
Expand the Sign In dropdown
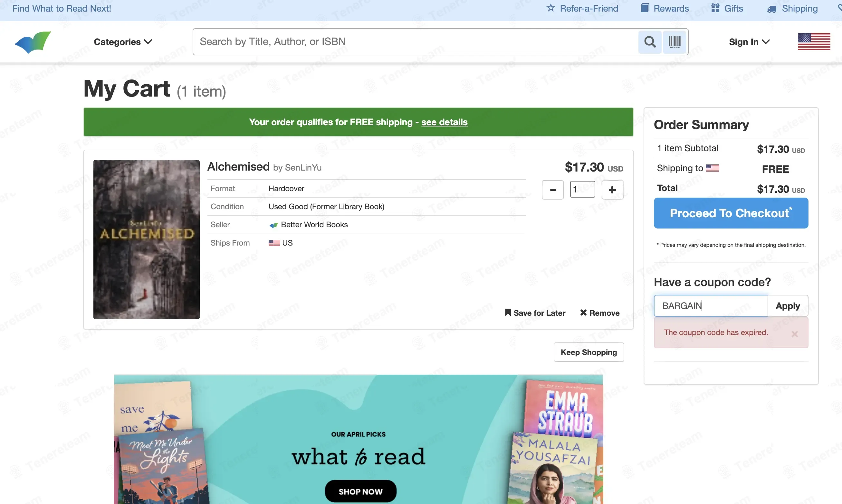[x=749, y=42]
